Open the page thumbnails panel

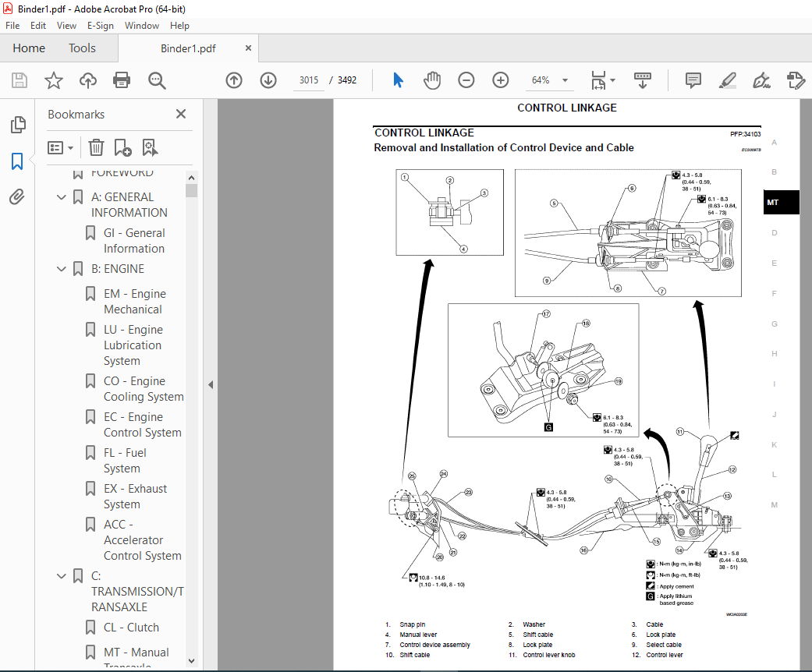[x=18, y=125]
